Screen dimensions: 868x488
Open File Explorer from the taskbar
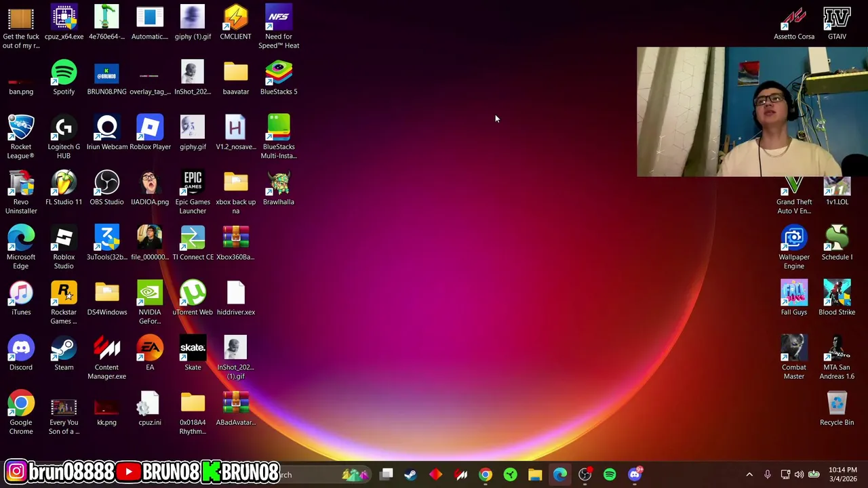535,474
